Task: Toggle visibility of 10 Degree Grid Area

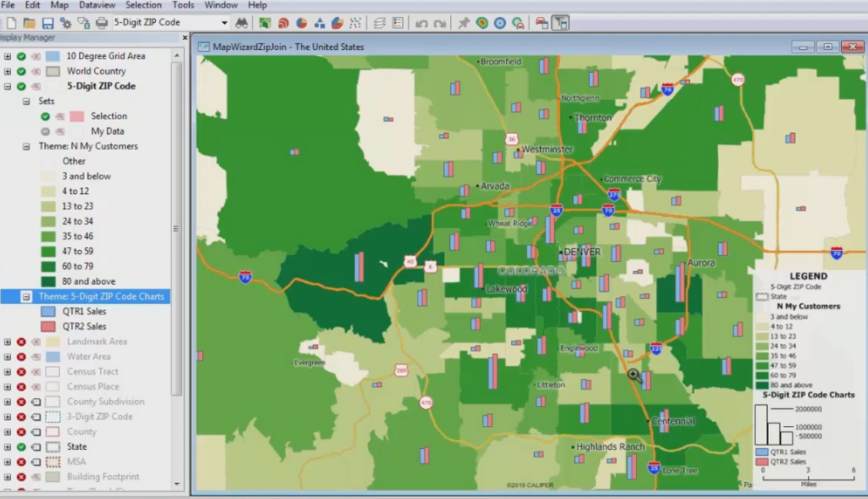Action: click(21, 56)
